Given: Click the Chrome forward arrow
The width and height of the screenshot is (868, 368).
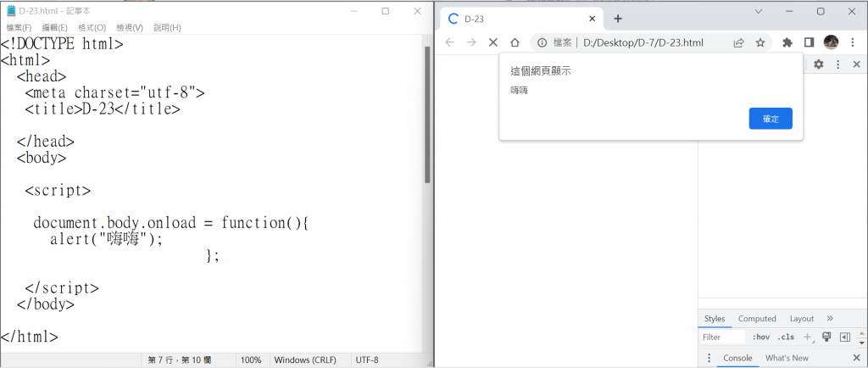Looking at the screenshot, I should 471,42.
